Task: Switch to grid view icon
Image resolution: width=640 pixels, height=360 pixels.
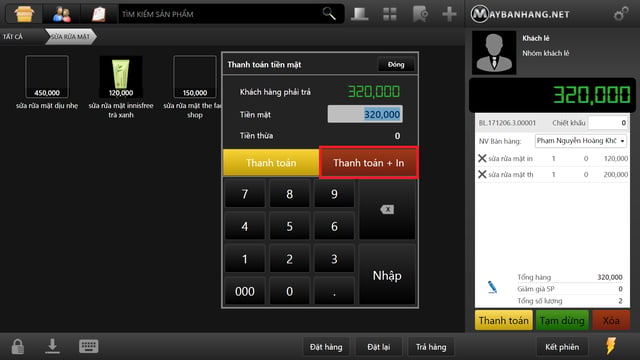Action: [x=390, y=14]
